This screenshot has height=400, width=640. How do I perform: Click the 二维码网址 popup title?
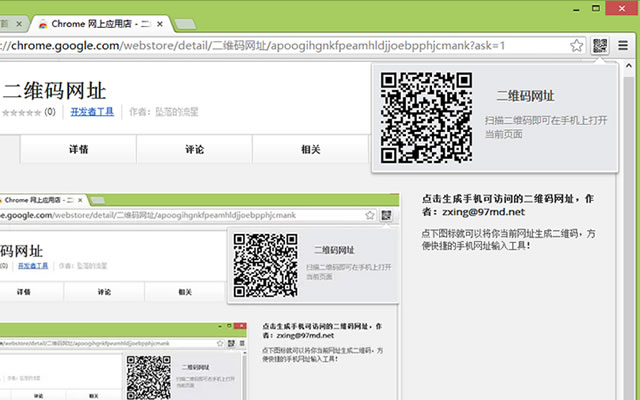pyautogui.click(x=525, y=96)
